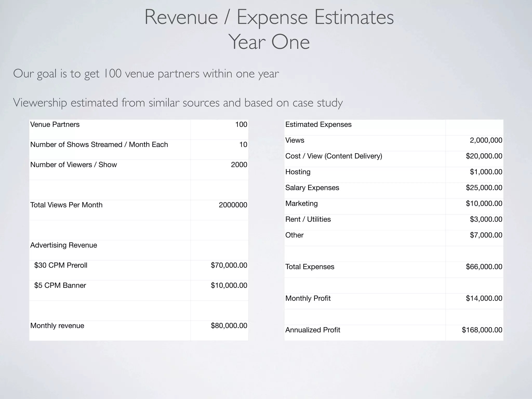Click the salary amount '$25,000.00'
The image size is (532, 399).
point(484,188)
